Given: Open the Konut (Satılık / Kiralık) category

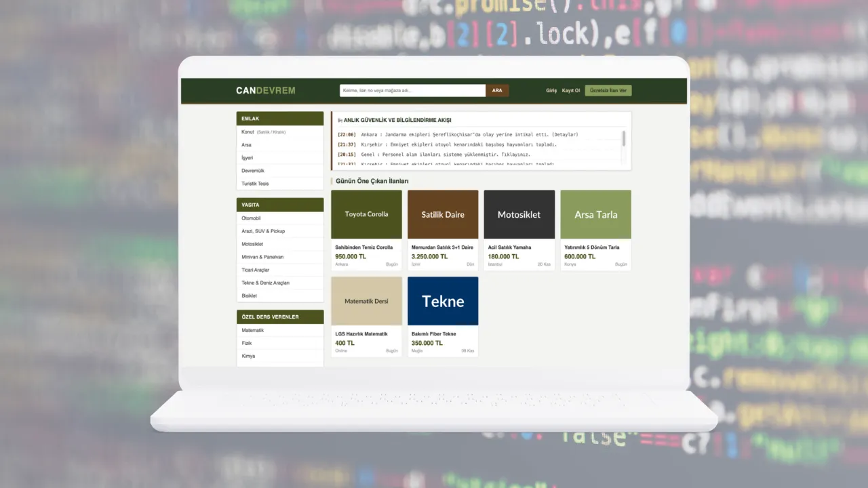Looking at the screenshot, I should click(x=280, y=132).
